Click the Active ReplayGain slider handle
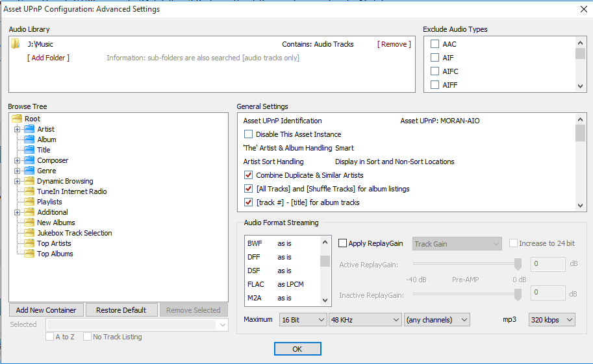 point(518,264)
